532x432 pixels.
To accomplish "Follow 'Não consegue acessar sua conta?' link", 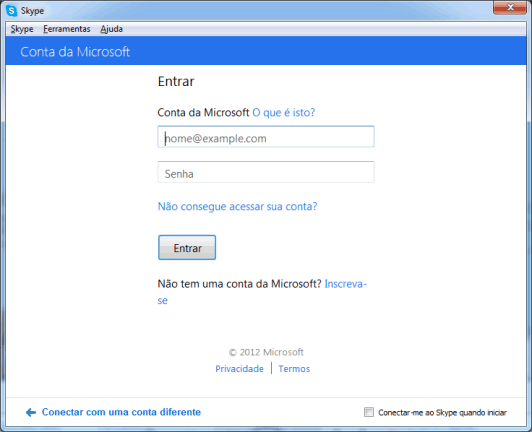I will (x=238, y=206).
